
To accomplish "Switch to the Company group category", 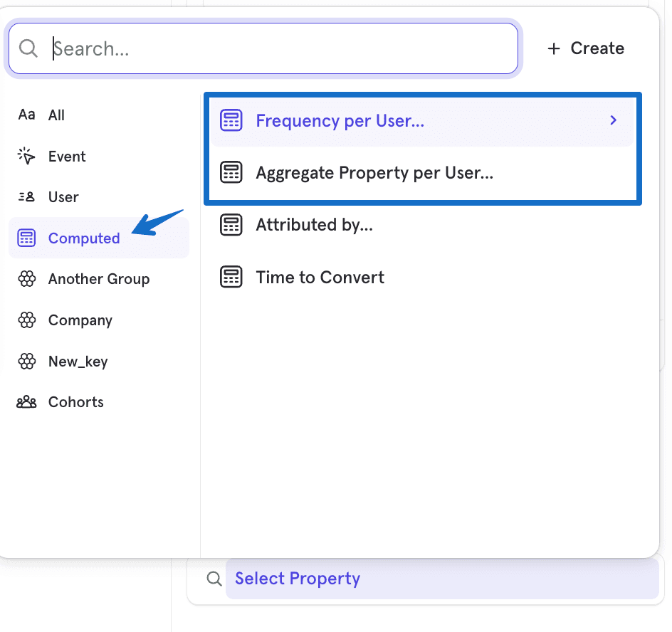I will (80, 320).
